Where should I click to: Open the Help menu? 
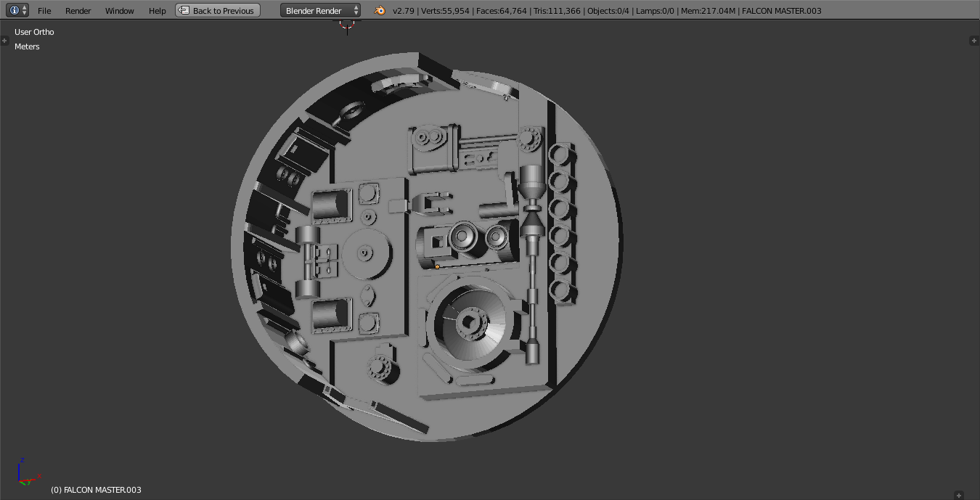pos(158,11)
